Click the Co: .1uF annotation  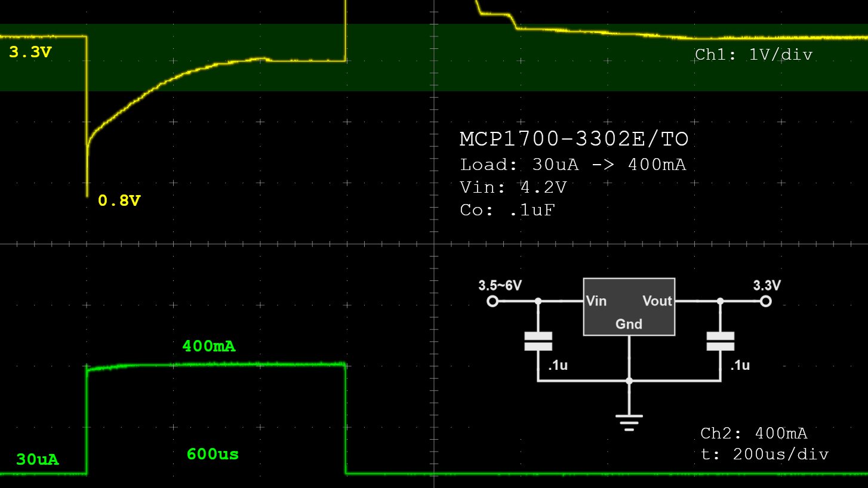tap(507, 210)
